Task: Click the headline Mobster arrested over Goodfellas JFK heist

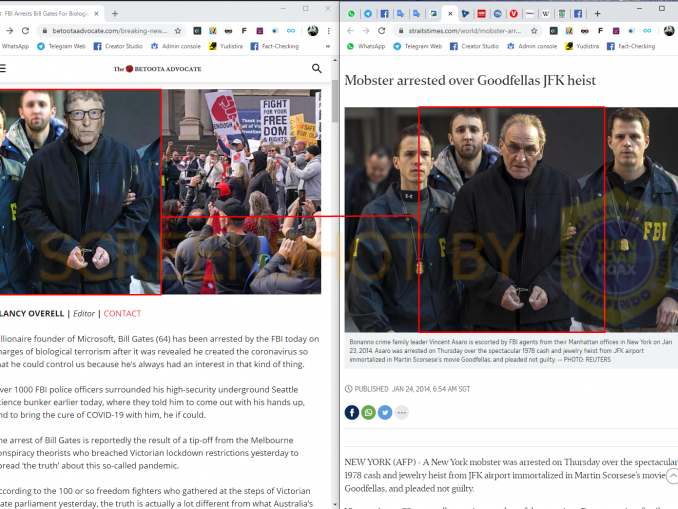Action: [470, 80]
